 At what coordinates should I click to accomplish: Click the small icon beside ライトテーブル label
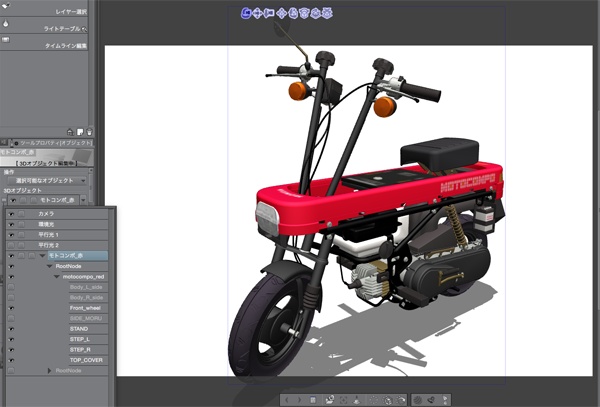click(85, 29)
